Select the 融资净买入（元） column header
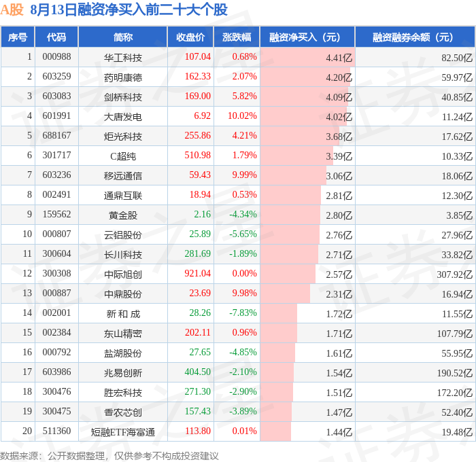The width and height of the screenshot is (476, 462). tap(307, 37)
